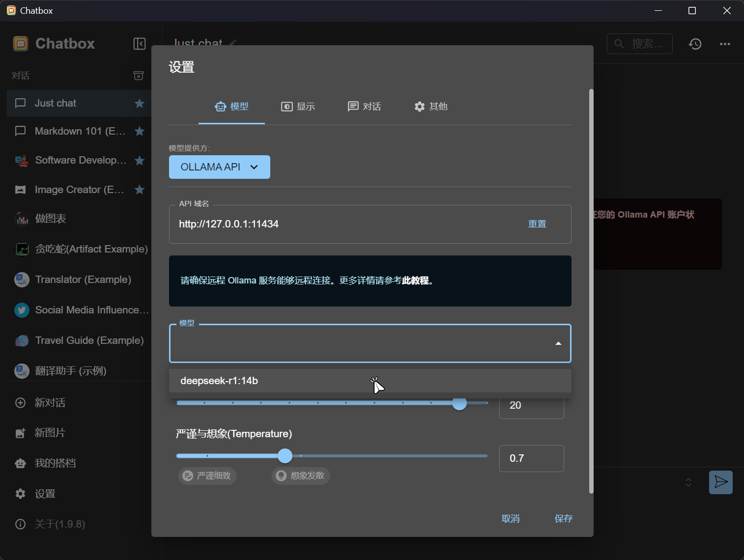Click 取消 to cancel settings
The height and width of the screenshot is (560, 744).
[x=511, y=519]
